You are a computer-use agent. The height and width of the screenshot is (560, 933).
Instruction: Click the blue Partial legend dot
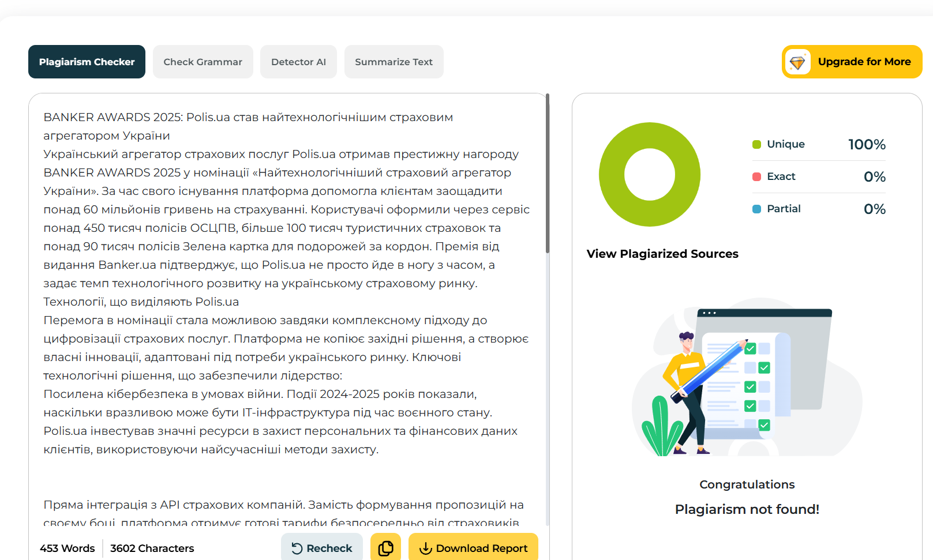(x=756, y=209)
